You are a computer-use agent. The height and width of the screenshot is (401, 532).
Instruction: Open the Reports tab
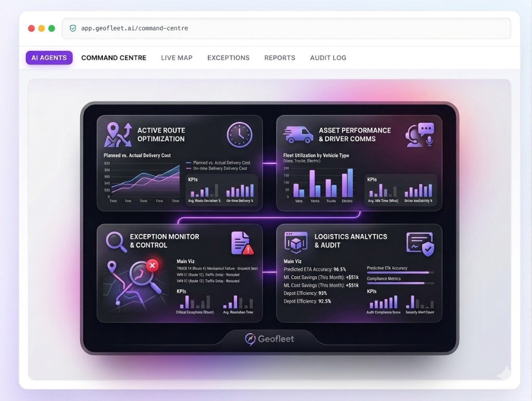click(280, 58)
